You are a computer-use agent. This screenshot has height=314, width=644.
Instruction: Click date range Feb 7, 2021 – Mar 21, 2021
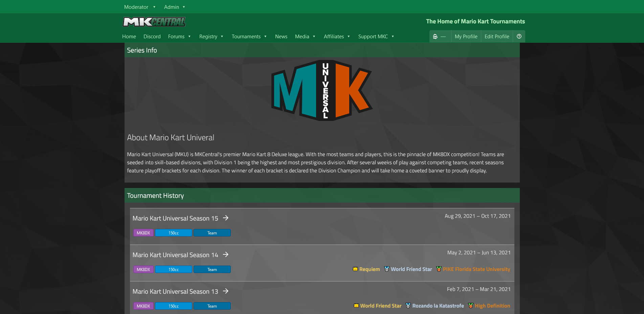tap(479, 289)
